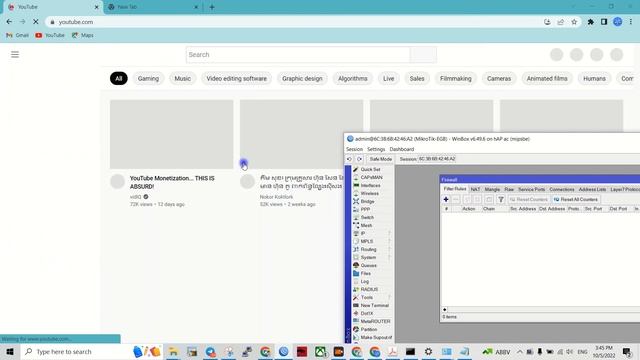This screenshot has height=360, width=640.
Task: Select Video editing software chip
Action: pos(236,78)
